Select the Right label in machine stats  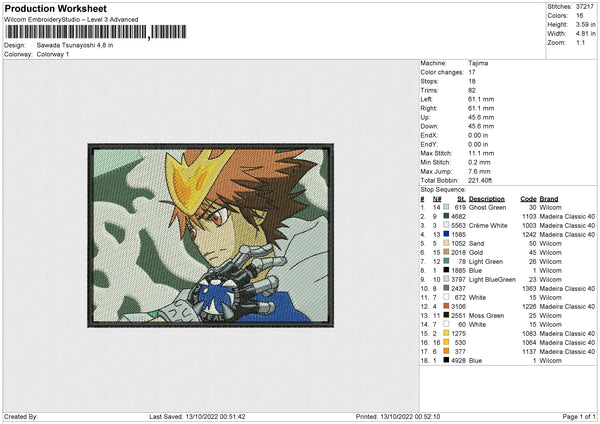428,108
